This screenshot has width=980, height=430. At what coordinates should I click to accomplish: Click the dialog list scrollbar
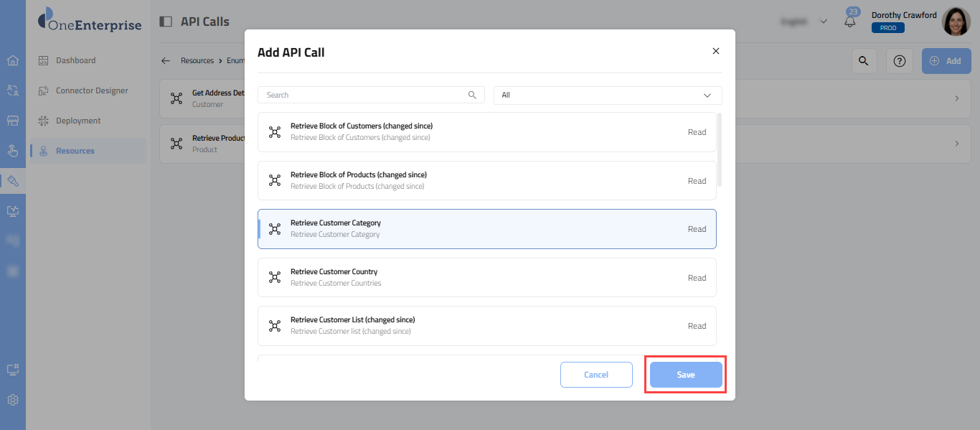pos(720,149)
